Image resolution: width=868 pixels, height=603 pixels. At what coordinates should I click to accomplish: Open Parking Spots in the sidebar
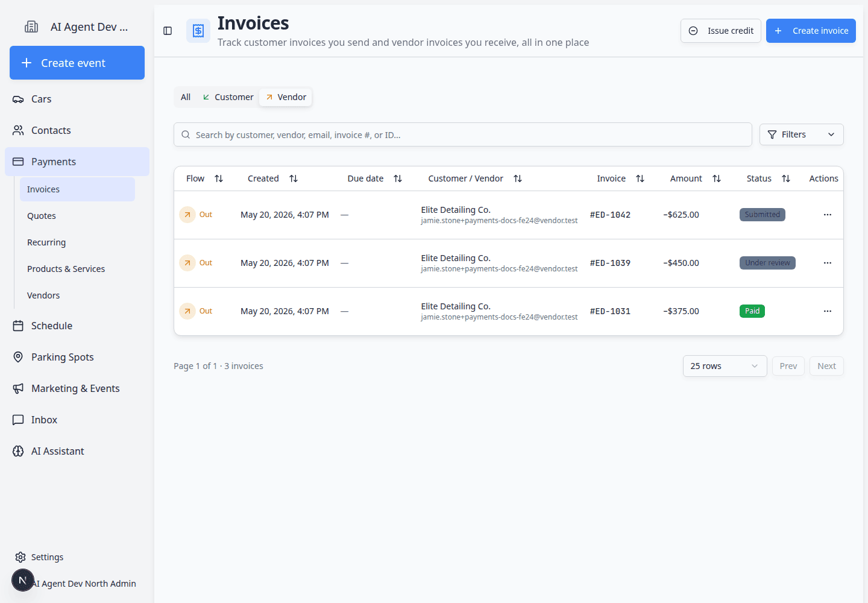tap(77, 357)
